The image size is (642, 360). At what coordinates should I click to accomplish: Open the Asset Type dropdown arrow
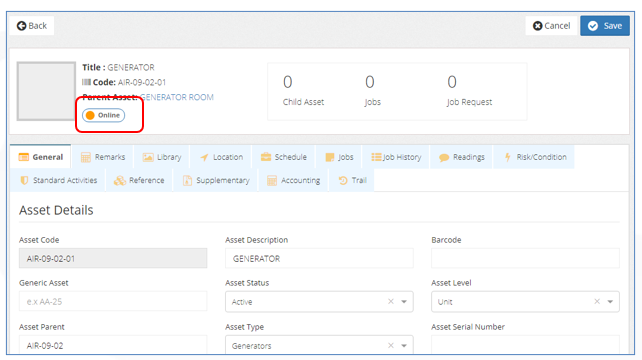(x=404, y=346)
